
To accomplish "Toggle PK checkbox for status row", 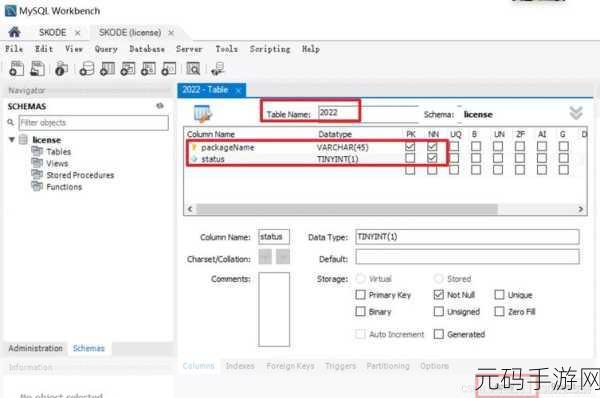I will click(x=410, y=158).
